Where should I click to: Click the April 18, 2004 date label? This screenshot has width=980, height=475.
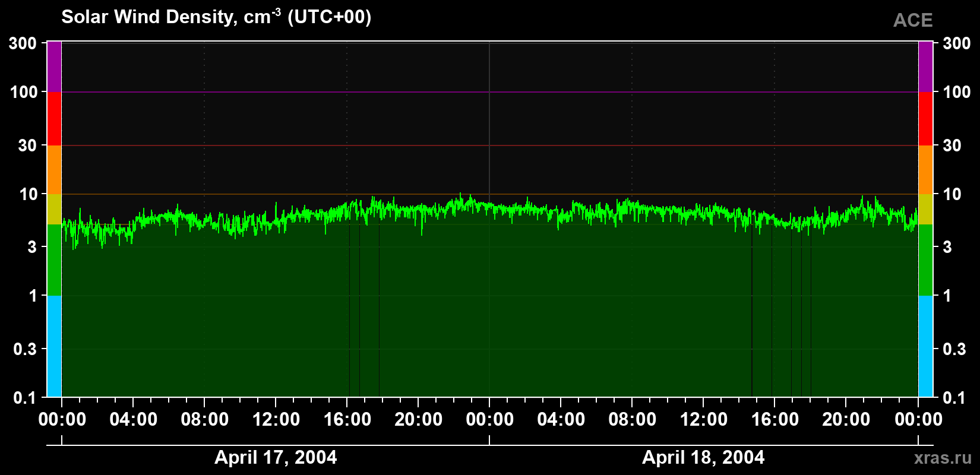703,457
